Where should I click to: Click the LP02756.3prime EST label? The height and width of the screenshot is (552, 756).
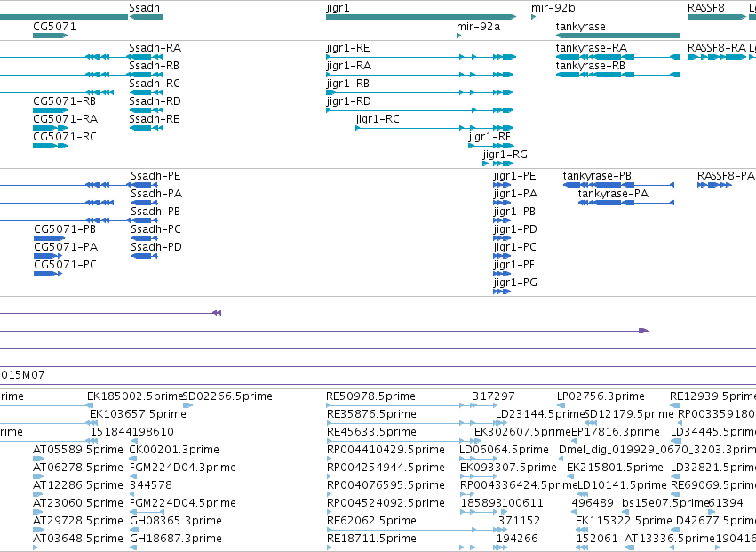(x=601, y=396)
